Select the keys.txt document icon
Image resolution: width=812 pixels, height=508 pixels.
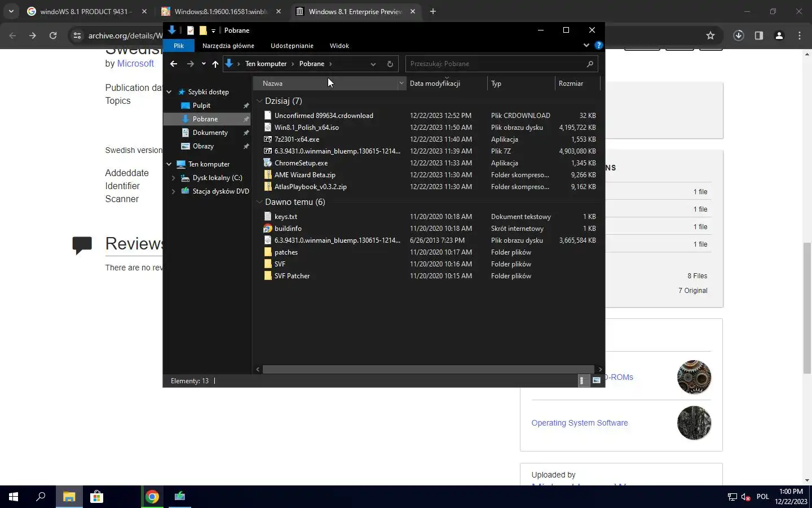coord(268,216)
